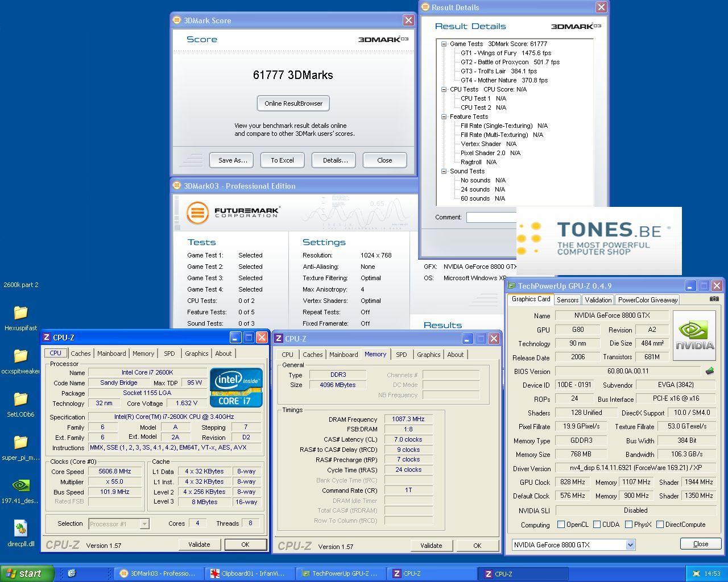
Task: Click the Online ResultBrowser button
Action: [x=293, y=103]
